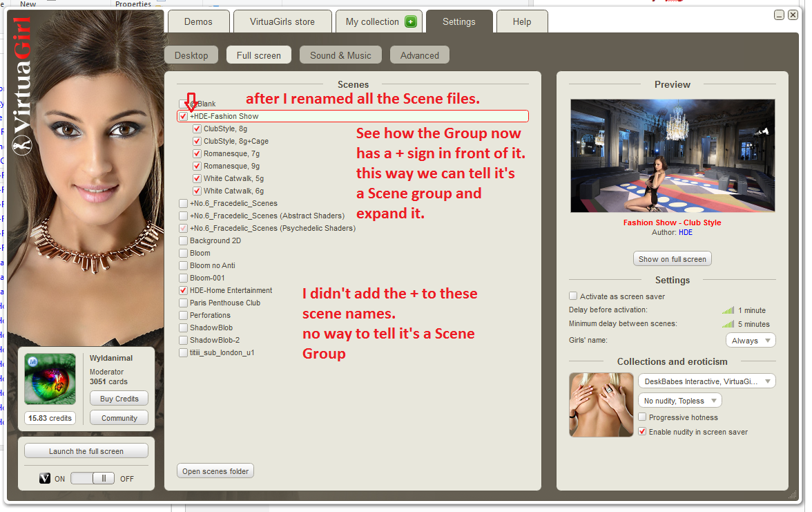The height and width of the screenshot is (512, 812).
Task: Check the Bloom-001 scene
Action: 184,278
